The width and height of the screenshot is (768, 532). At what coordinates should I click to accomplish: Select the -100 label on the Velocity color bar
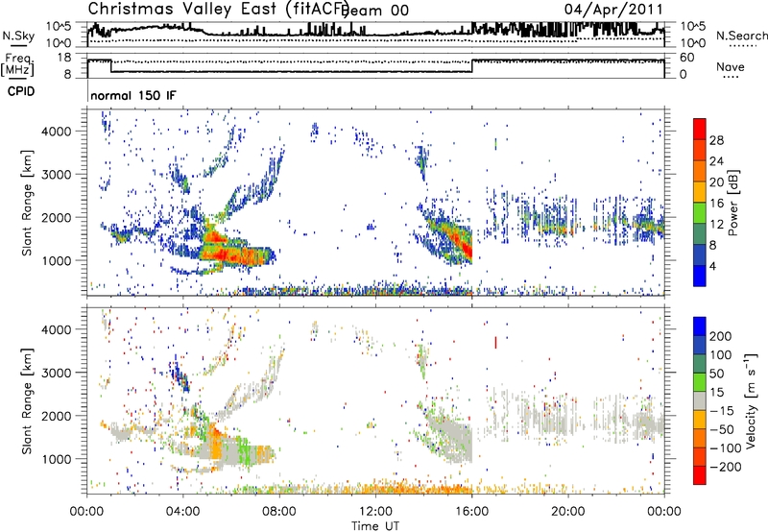[x=726, y=447]
